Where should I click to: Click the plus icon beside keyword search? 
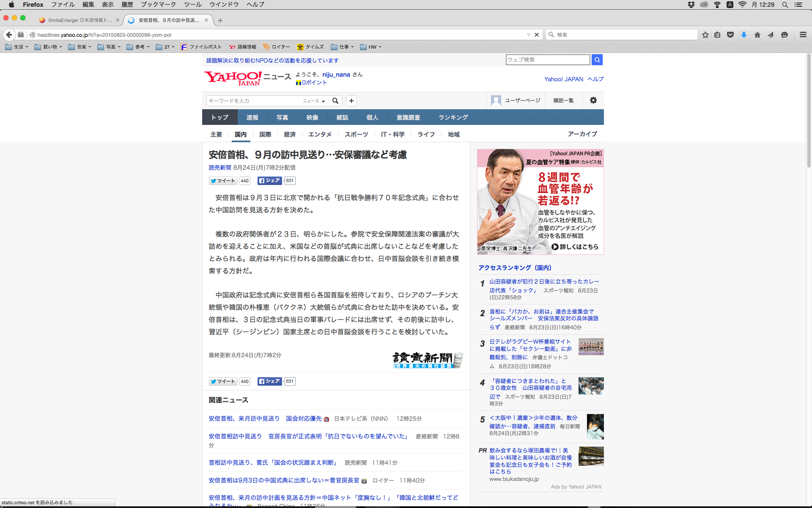click(351, 101)
